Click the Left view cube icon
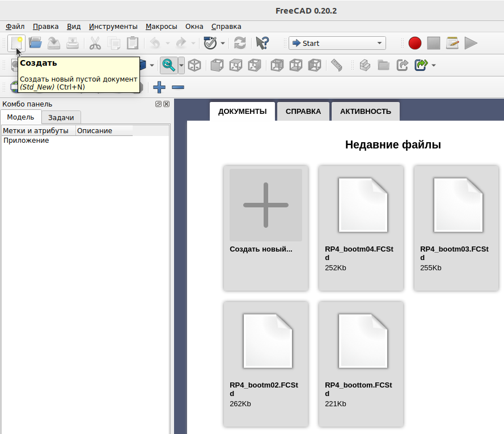The image size is (504, 434). coord(315,65)
